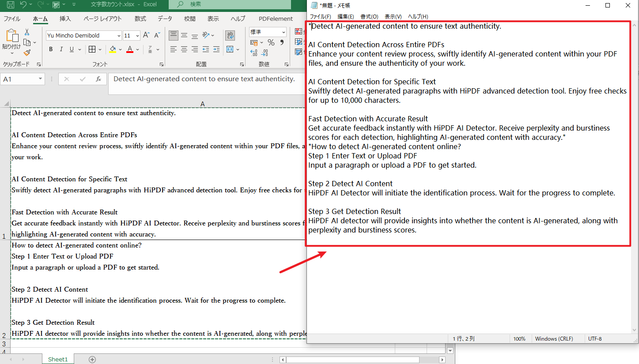
Task: Open the 標準 number format dropdown
Action: click(283, 32)
